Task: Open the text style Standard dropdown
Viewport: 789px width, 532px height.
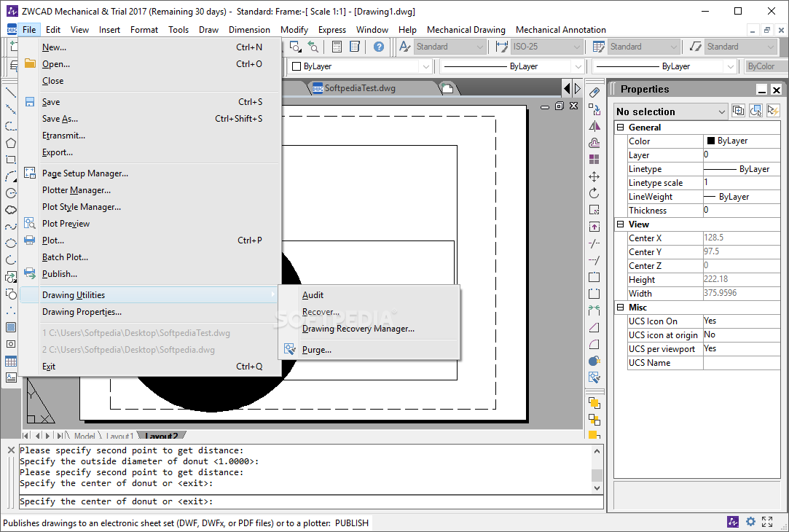Action: (x=450, y=47)
